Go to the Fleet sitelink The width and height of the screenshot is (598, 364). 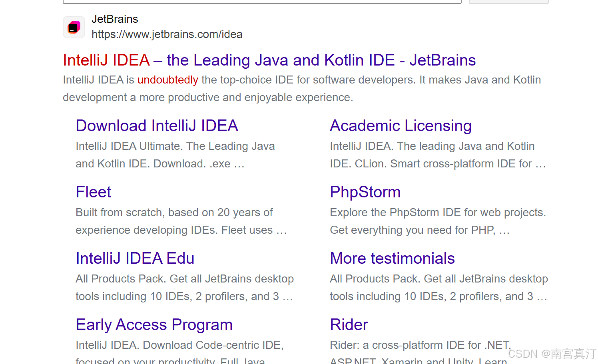point(93,192)
